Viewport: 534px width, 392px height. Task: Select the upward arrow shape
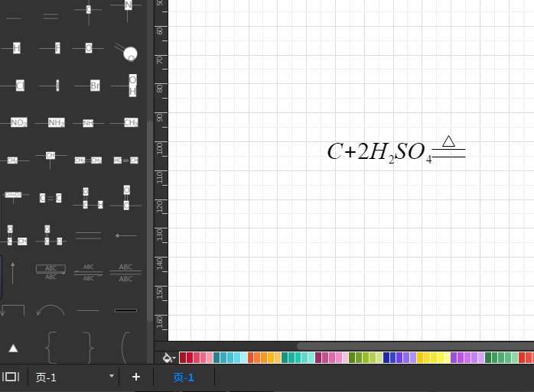tap(13, 273)
